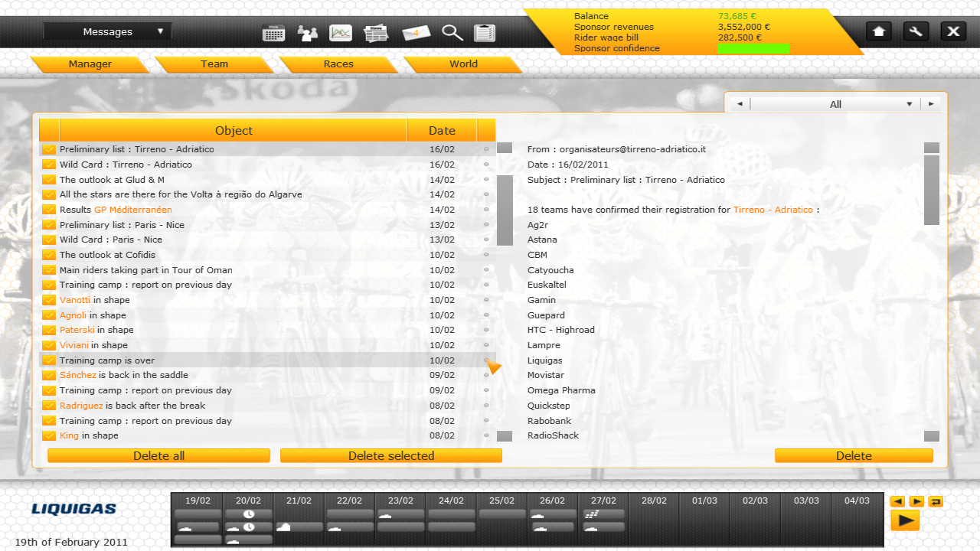Tick the checkbox for Main riders Tour of Oman
Screen dimensions: 980x551
pyautogui.click(x=49, y=270)
